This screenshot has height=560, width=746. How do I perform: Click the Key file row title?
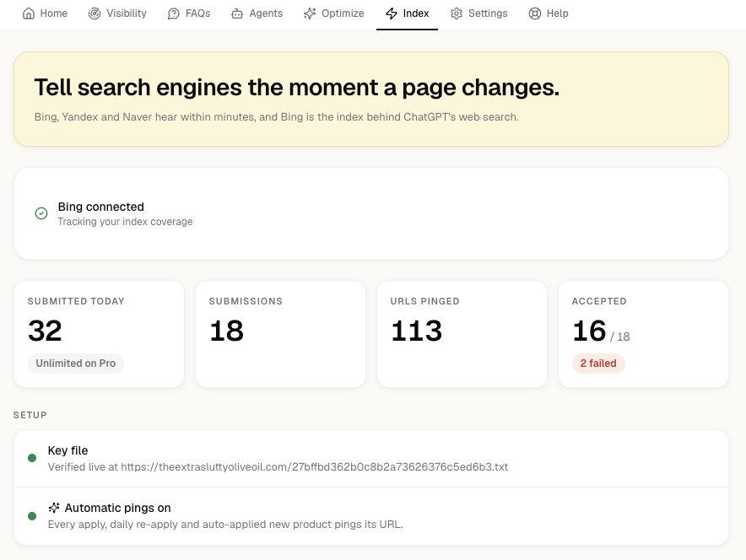pyautogui.click(x=68, y=450)
